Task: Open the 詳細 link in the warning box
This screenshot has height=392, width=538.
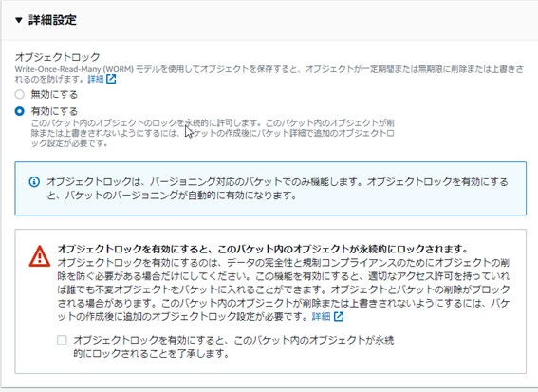Action: point(321,316)
